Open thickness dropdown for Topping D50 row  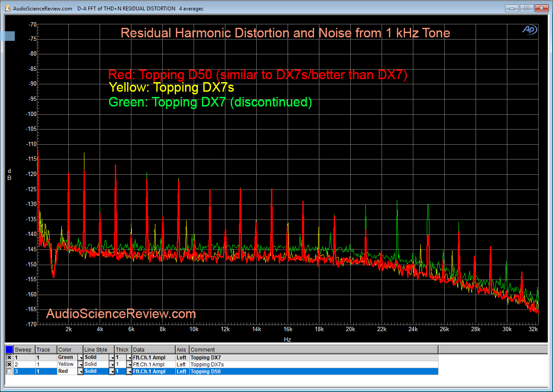[129, 371]
